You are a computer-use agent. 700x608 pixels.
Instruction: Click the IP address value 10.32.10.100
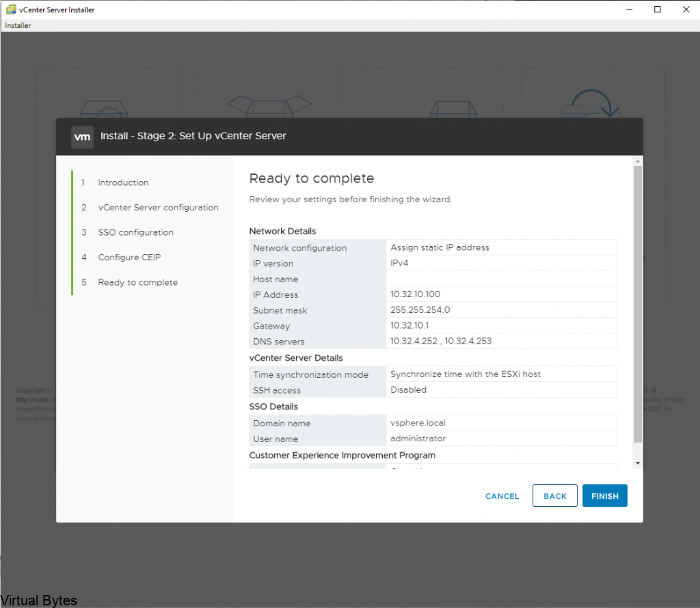tap(415, 294)
